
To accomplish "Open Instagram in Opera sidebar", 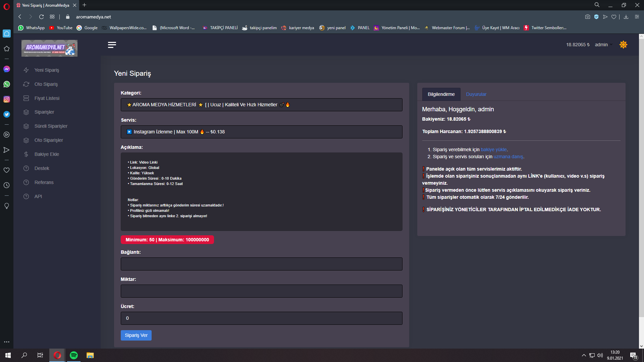I will pyautogui.click(x=7, y=99).
